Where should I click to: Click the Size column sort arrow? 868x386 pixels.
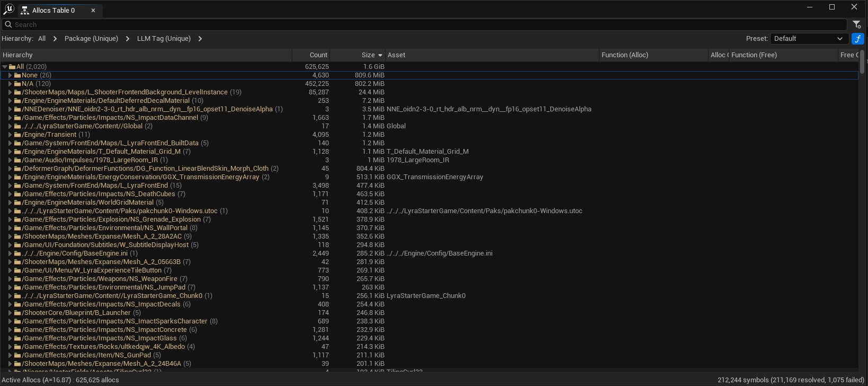coord(380,55)
